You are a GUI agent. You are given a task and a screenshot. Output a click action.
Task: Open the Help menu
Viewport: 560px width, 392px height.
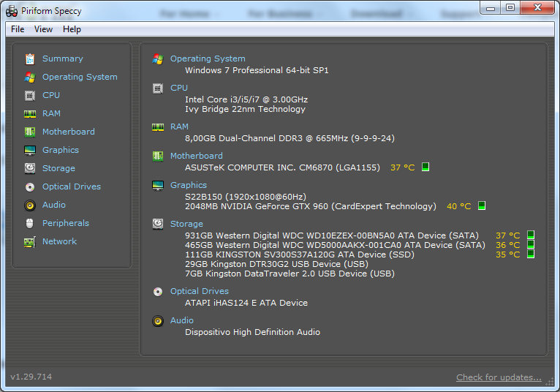pos(72,29)
